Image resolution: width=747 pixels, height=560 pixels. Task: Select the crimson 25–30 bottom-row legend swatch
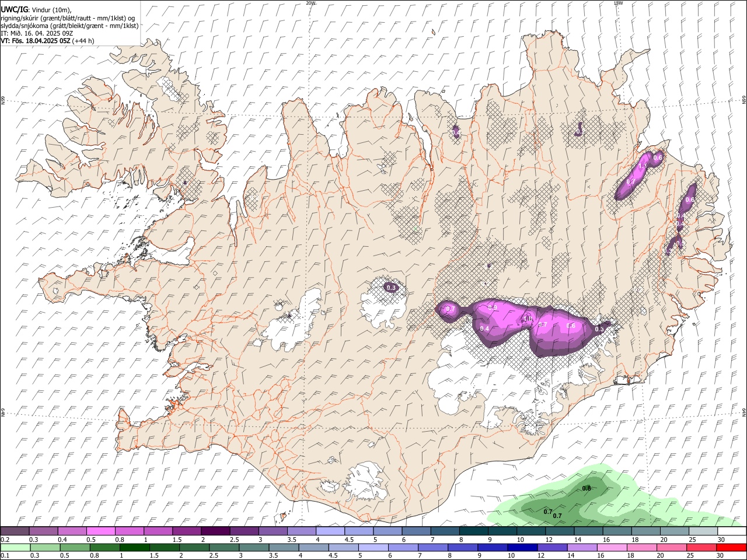[x=702, y=548]
